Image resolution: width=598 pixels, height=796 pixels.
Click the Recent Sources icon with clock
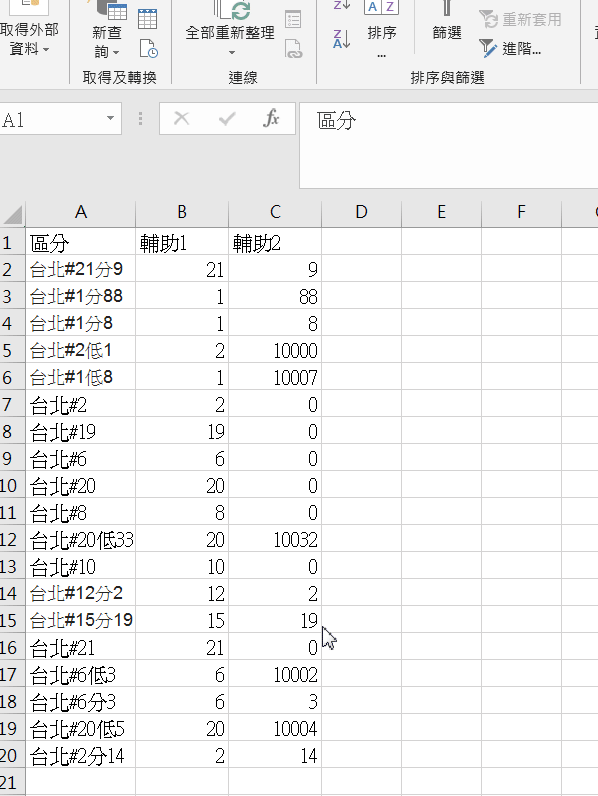point(148,49)
